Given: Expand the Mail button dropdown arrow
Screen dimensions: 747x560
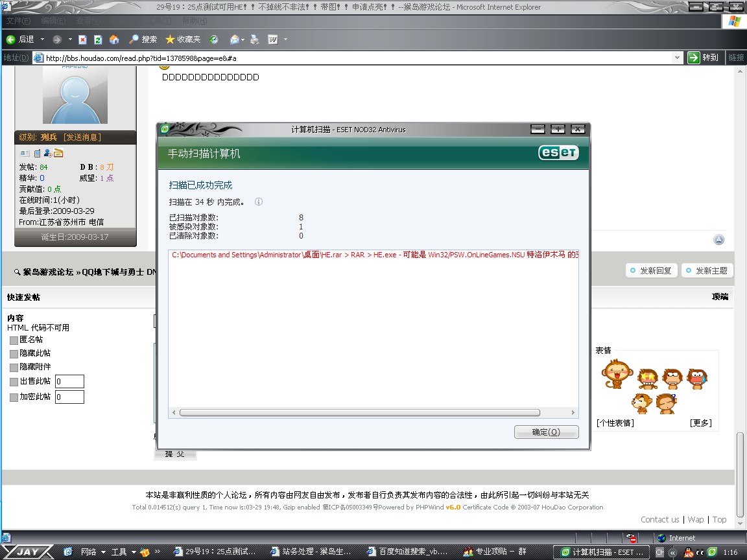Looking at the screenshot, I should [243, 40].
